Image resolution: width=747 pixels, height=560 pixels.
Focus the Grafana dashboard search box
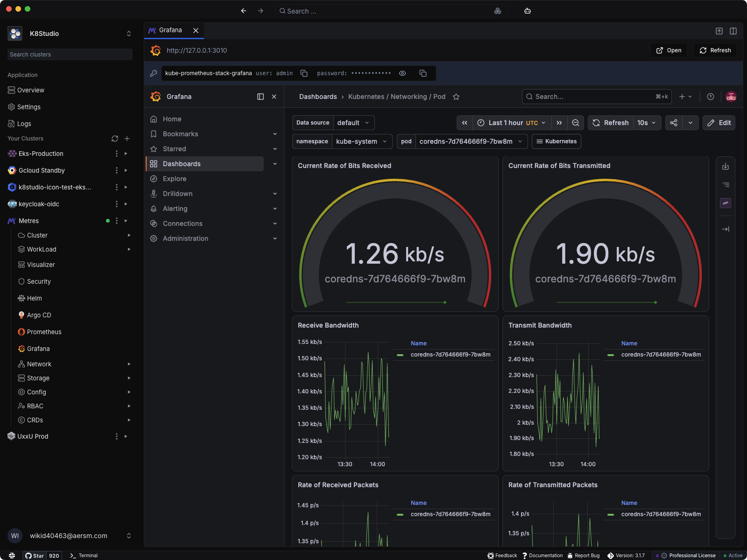[x=597, y=97]
